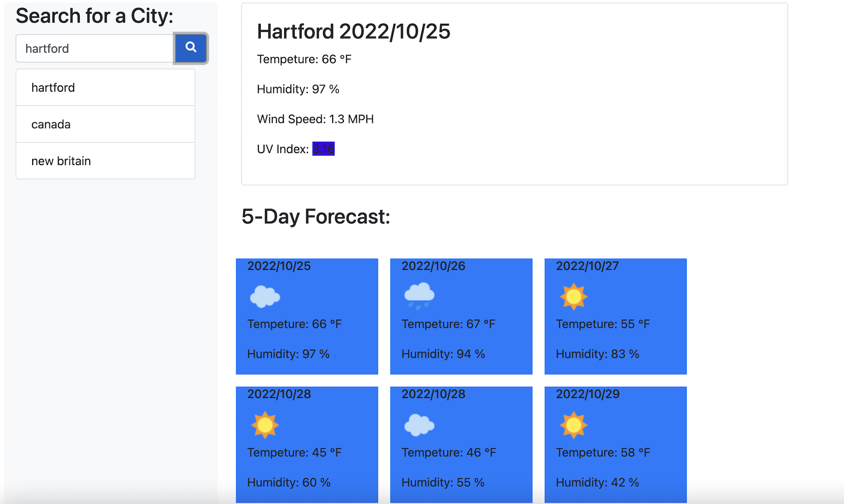Click the Humidity 97 % line in the summary
The height and width of the screenshot is (504, 844).
click(298, 89)
